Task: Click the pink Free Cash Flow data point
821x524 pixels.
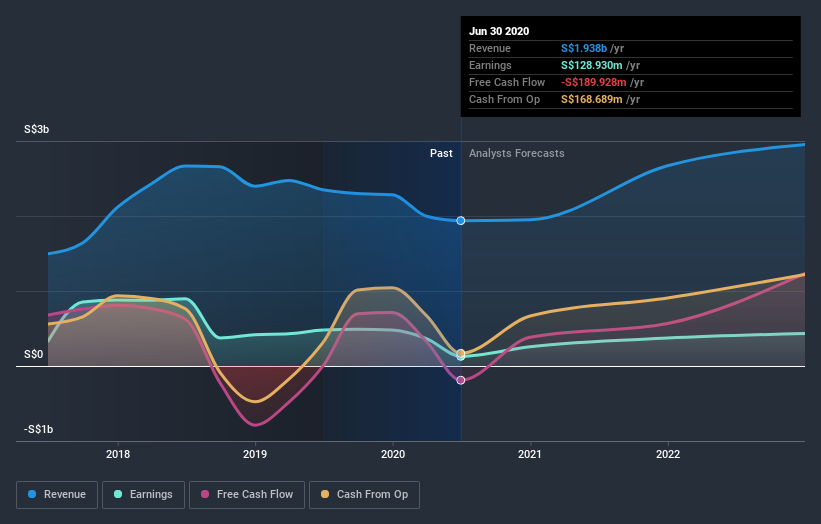Action: [461, 380]
